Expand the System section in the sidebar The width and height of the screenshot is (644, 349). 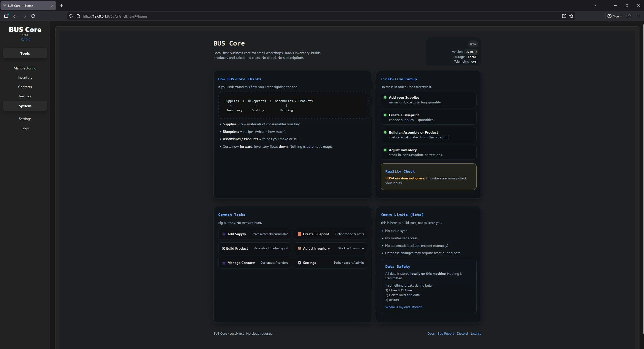(x=25, y=106)
